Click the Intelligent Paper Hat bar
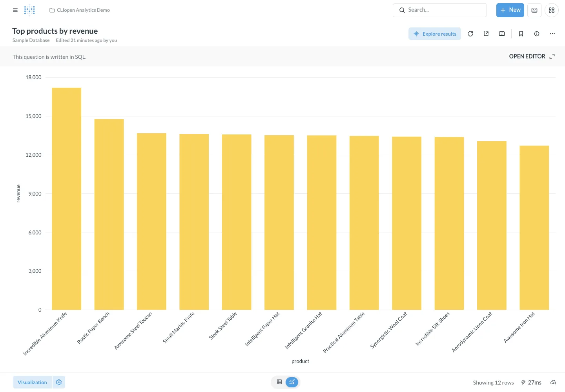This screenshot has height=392, width=565. (279, 222)
